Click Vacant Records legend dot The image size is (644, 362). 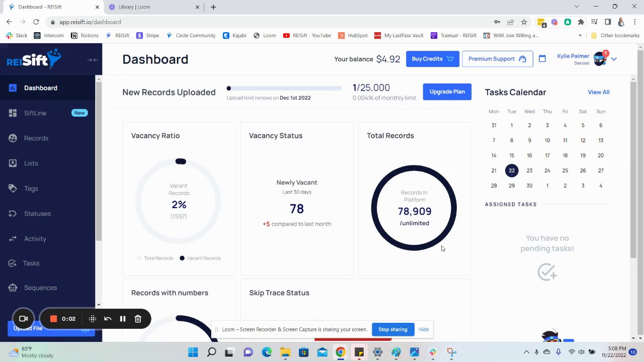tap(182, 258)
